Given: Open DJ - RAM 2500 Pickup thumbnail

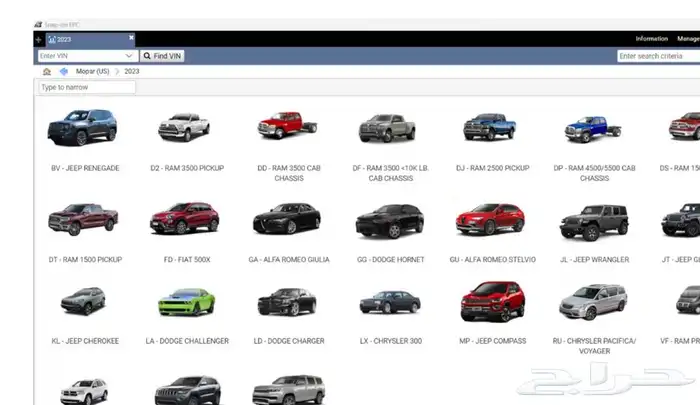Looking at the screenshot, I should [x=489, y=127].
